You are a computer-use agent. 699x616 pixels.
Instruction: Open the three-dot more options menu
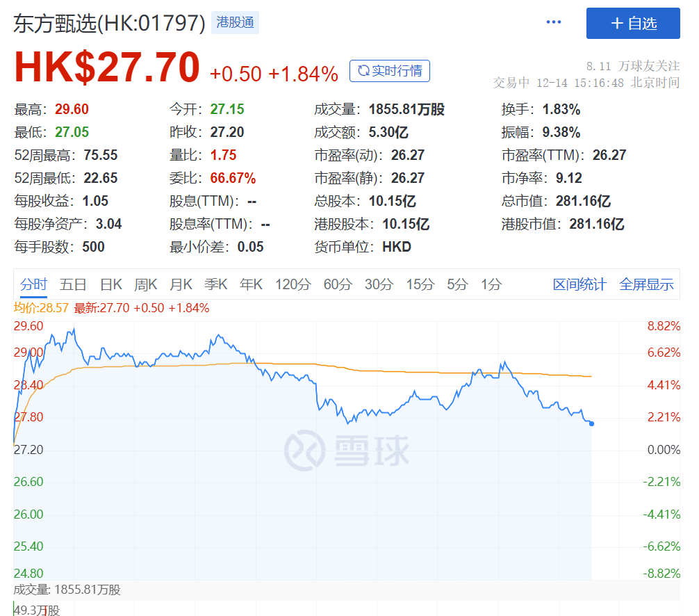pos(554,22)
